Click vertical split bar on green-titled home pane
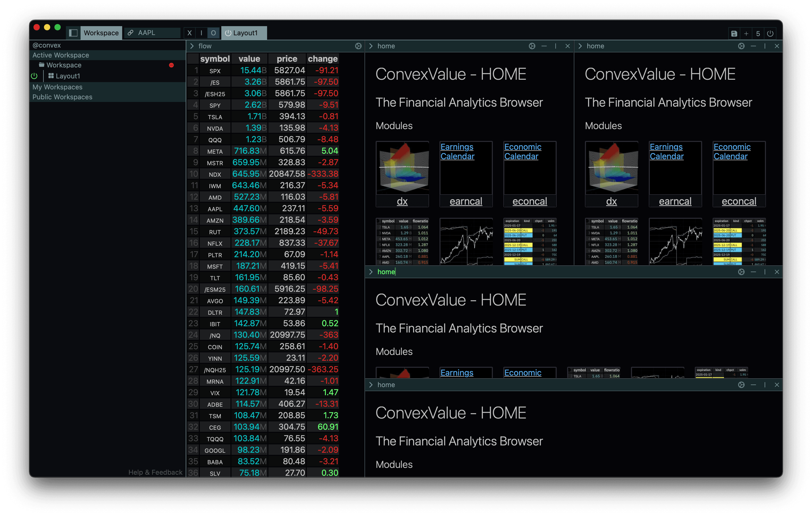Screen dimensions: 812x516 [765, 272]
